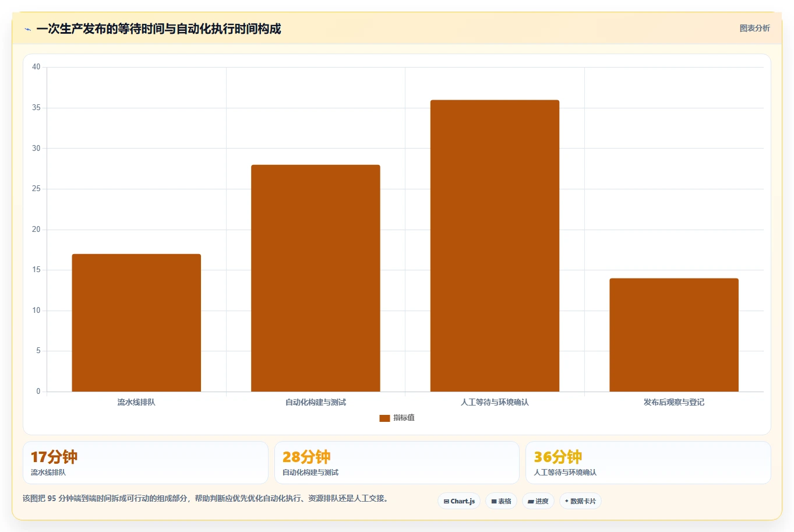Viewport: 794px width, 532px height.
Task: Click the chart title 一次生产发布的等待时间与自动化执行时间构成
Action: tap(158, 29)
